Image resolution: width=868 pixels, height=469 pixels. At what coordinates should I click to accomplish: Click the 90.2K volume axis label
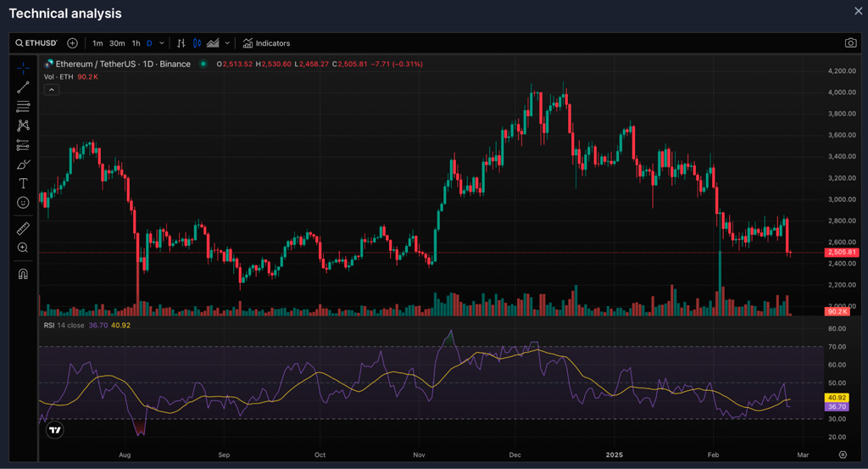[837, 312]
